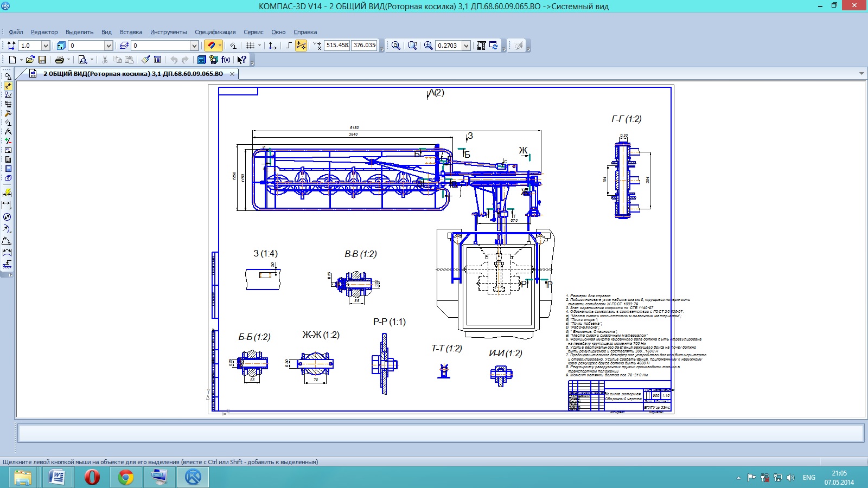Expand the view scale 1.0 dropdown
The height and width of the screenshot is (488, 868).
[x=46, y=46]
